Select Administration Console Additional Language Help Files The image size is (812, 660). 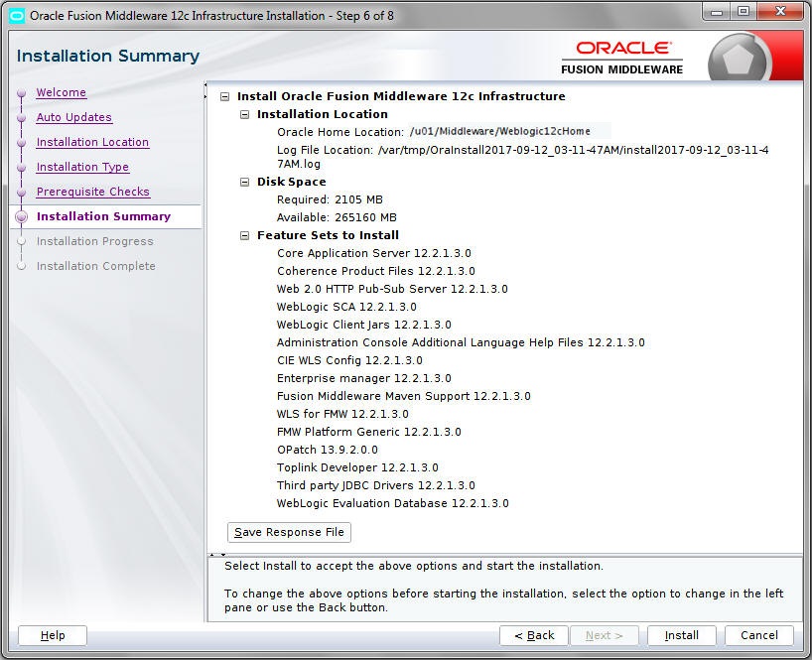click(x=461, y=342)
